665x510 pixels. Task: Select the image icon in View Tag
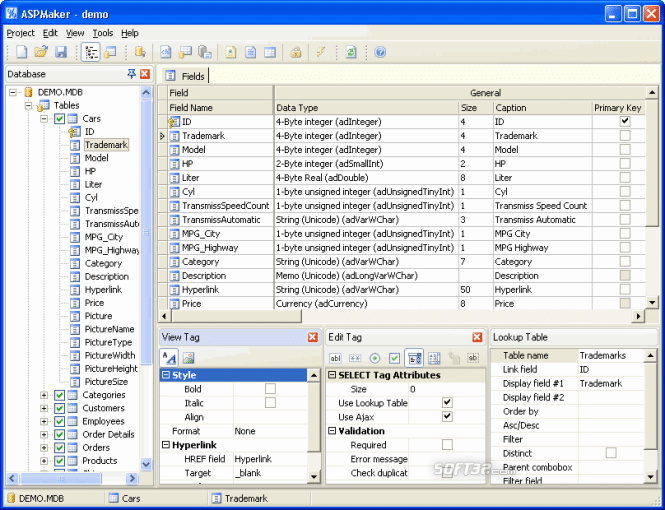pyautogui.click(x=188, y=358)
